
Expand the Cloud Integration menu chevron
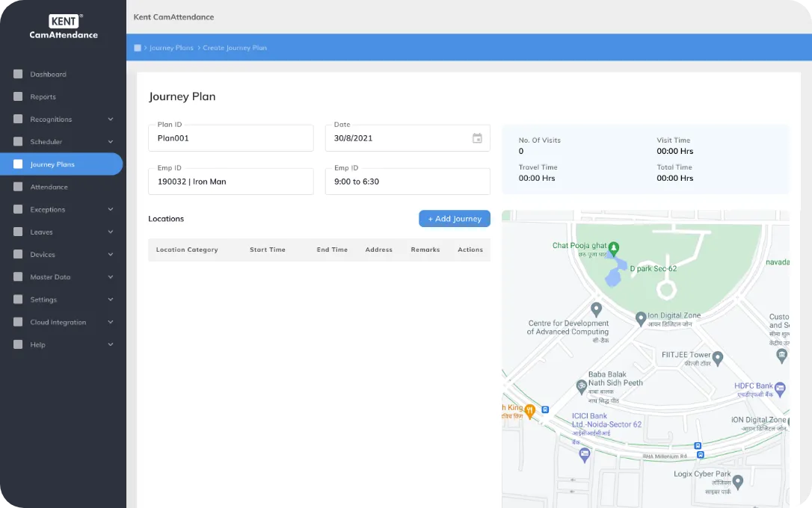tap(111, 322)
